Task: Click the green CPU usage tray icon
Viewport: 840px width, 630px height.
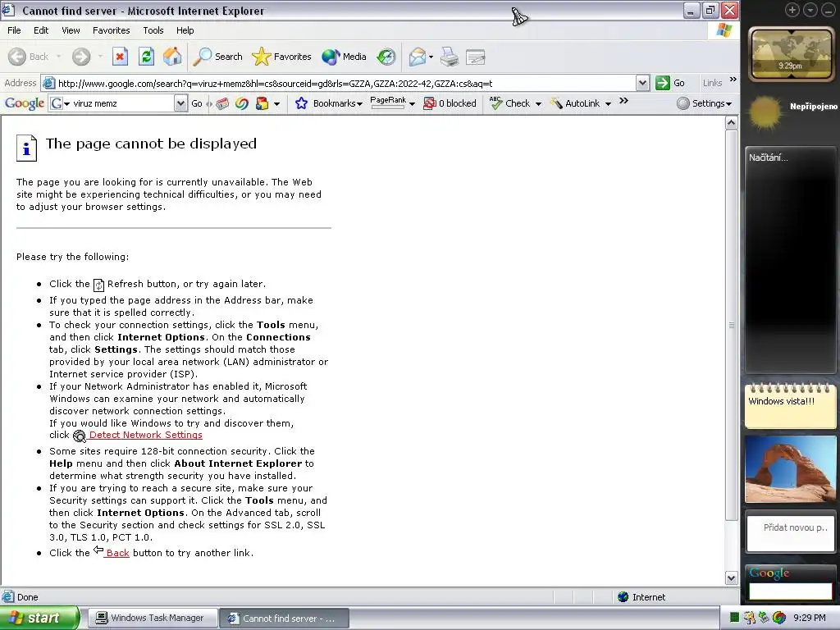Action: pos(734,618)
